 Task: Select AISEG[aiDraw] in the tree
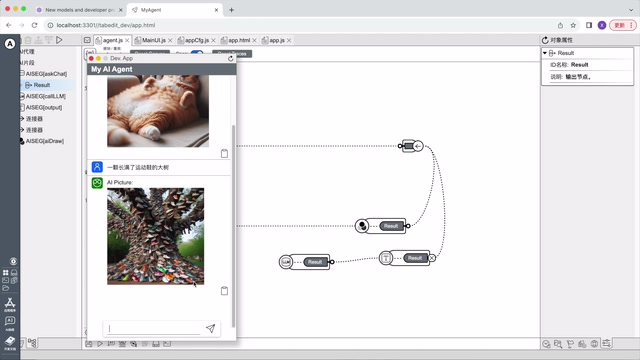click(44, 141)
